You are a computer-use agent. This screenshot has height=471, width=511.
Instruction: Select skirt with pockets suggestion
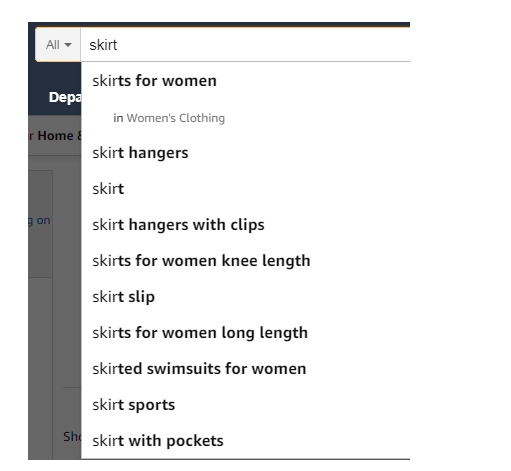click(245, 441)
